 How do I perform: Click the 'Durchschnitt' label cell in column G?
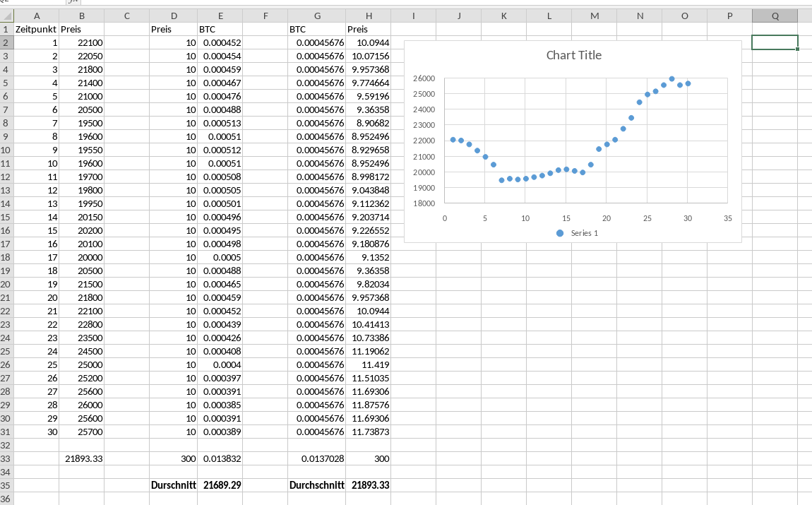(x=317, y=485)
